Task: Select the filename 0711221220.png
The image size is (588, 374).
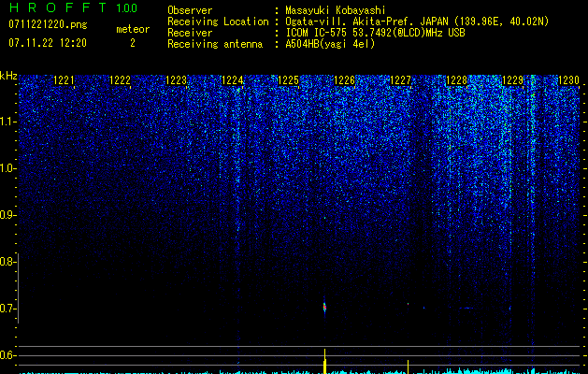Action: point(48,24)
